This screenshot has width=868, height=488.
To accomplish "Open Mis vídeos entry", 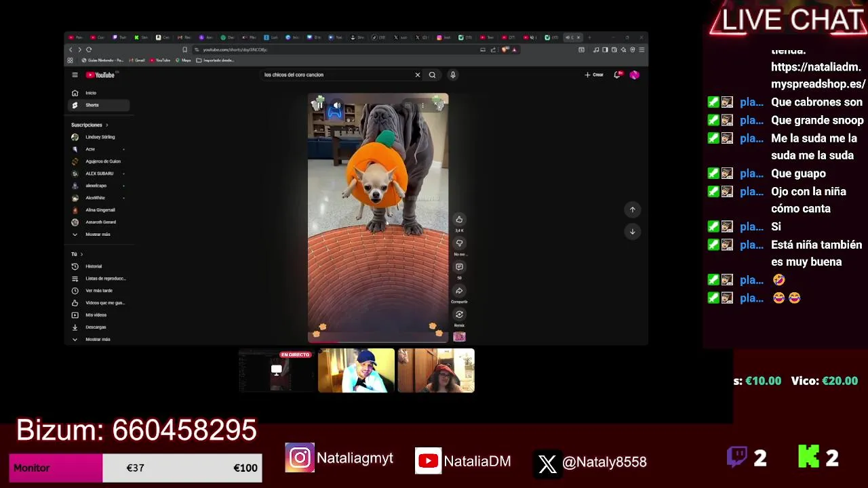I will (x=98, y=315).
